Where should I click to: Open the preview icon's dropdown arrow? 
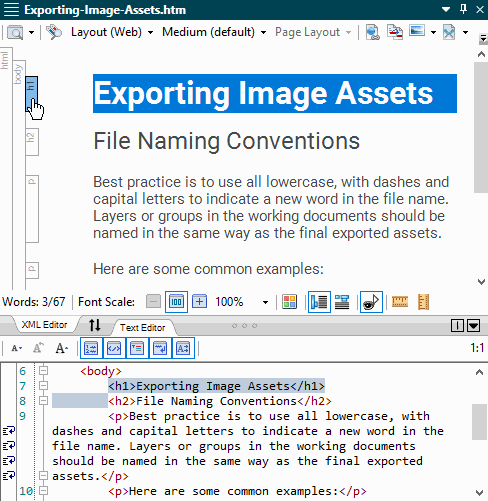tap(31, 32)
